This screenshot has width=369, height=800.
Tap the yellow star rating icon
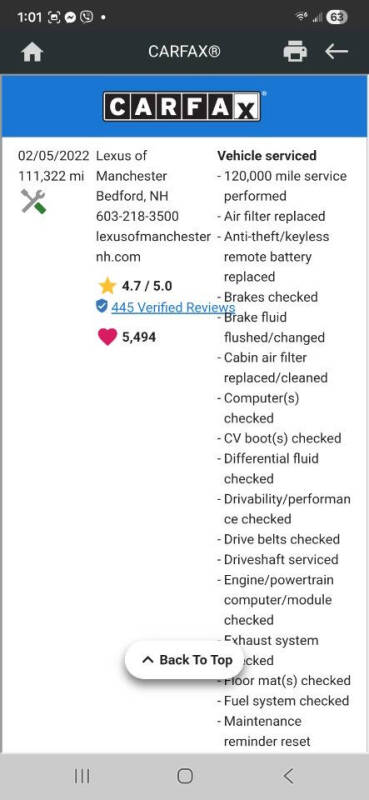coord(107,286)
